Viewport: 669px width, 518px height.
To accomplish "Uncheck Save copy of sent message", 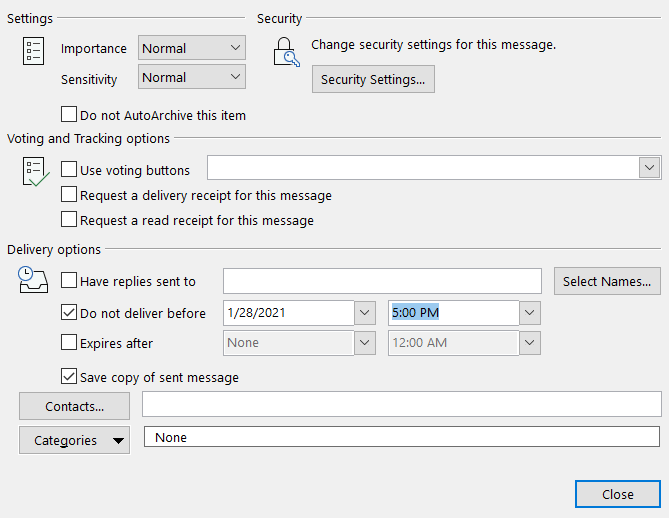I will point(69,377).
